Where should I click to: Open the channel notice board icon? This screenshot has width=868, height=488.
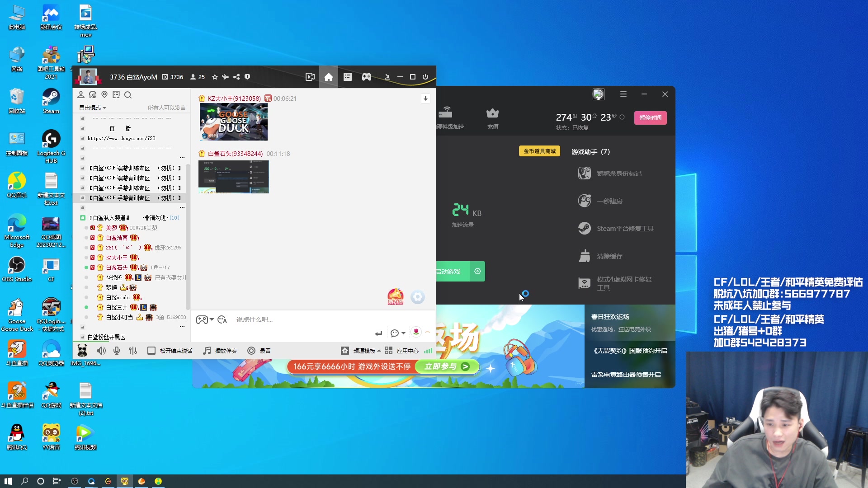[116, 95]
